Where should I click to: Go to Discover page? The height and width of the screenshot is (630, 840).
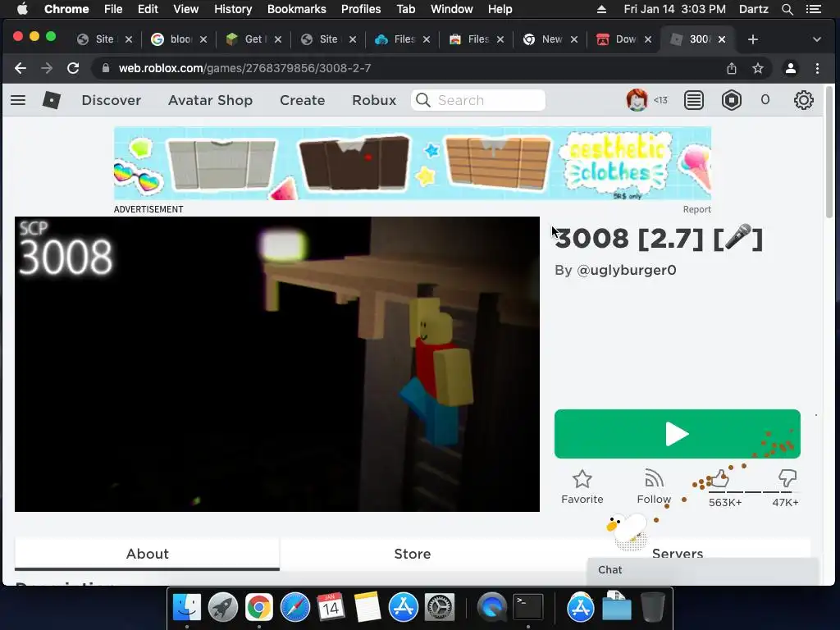point(112,100)
